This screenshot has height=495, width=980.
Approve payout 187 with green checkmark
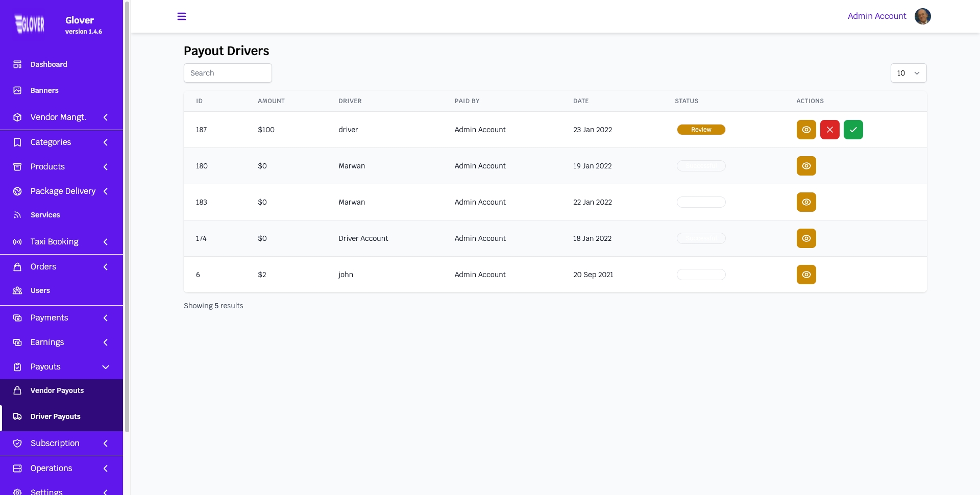853,130
